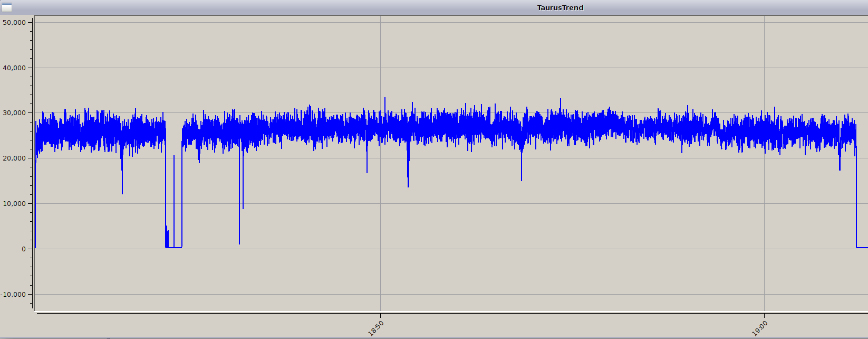Click the 30,000 label on vertical axis

(x=14, y=113)
